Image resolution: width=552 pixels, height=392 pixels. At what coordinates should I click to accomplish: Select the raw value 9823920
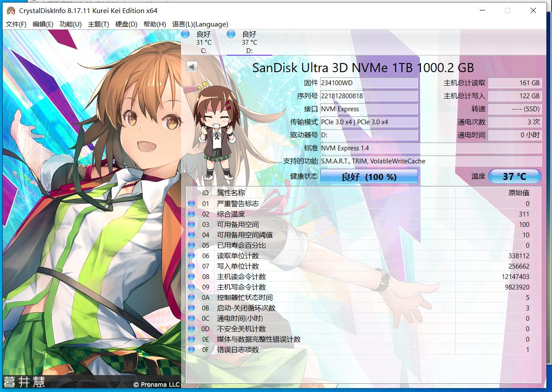tap(517, 287)
